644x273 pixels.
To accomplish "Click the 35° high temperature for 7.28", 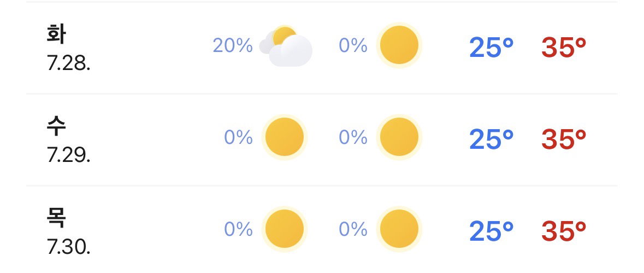I will [564, 48].
